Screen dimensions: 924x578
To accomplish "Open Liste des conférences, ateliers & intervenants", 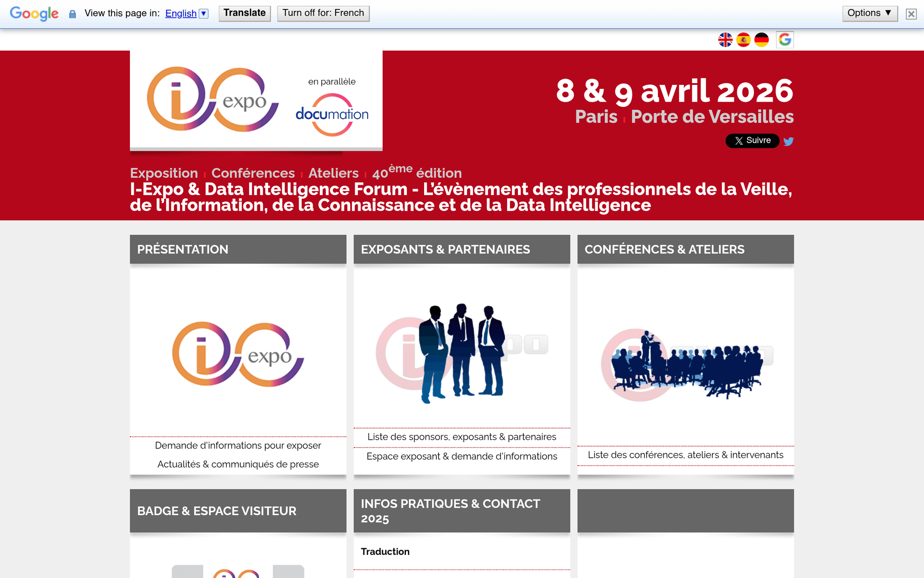I will point(686,455).
